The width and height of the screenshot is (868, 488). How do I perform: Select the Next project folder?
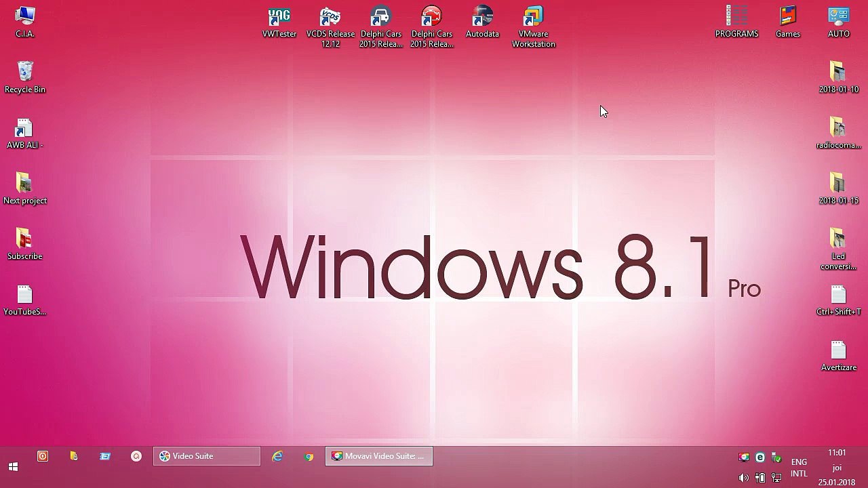pos(25,188)
